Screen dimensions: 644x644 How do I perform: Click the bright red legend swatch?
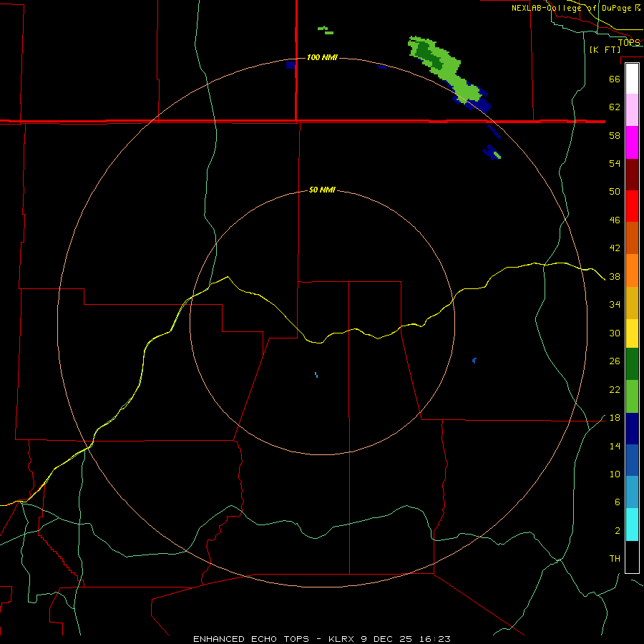(x=632, y=206)
